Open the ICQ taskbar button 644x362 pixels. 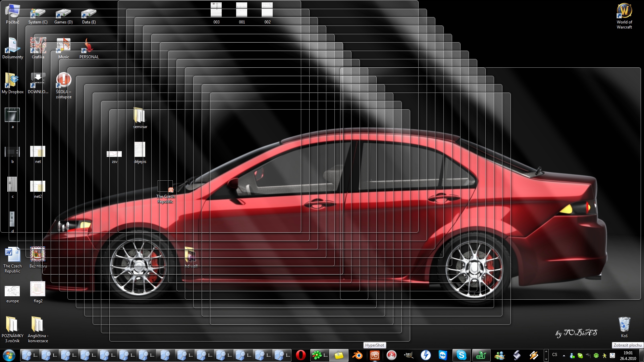point(319,355)
